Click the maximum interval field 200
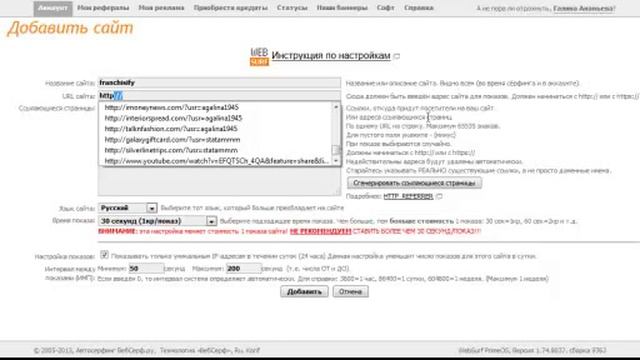The image size is (640, 360). pyautogui.click(x=243, y=269)
